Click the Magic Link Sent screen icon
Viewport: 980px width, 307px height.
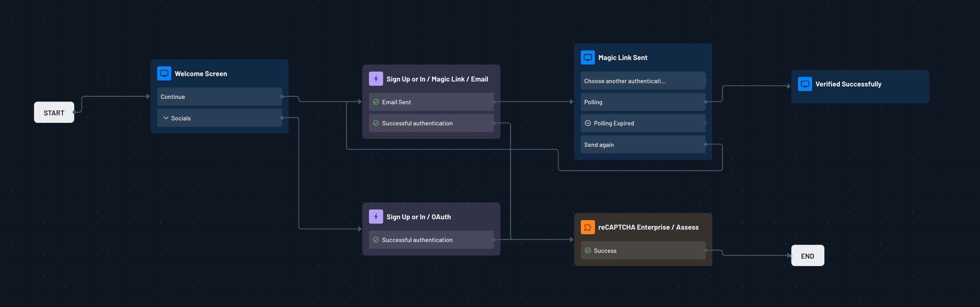(588, 58)
